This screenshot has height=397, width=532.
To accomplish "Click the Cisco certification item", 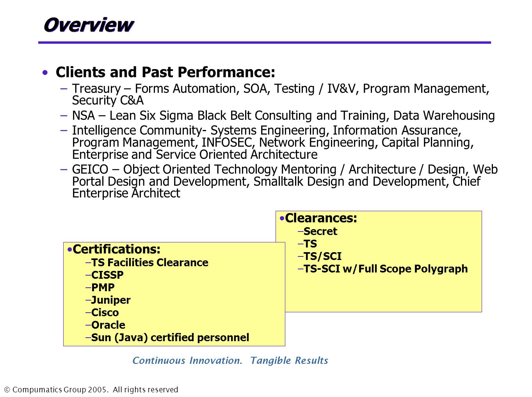I will [105, 312].
